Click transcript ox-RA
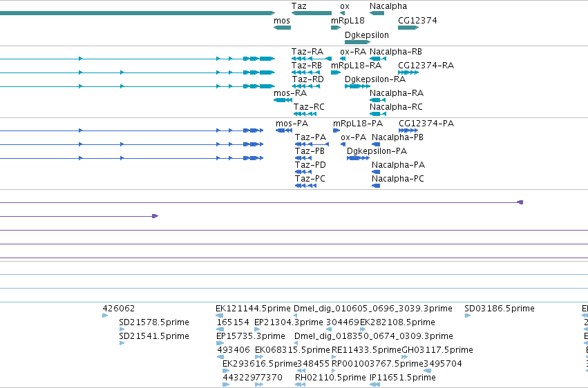Viewport: 588px width, 388px height. click(x=353, y=52)
